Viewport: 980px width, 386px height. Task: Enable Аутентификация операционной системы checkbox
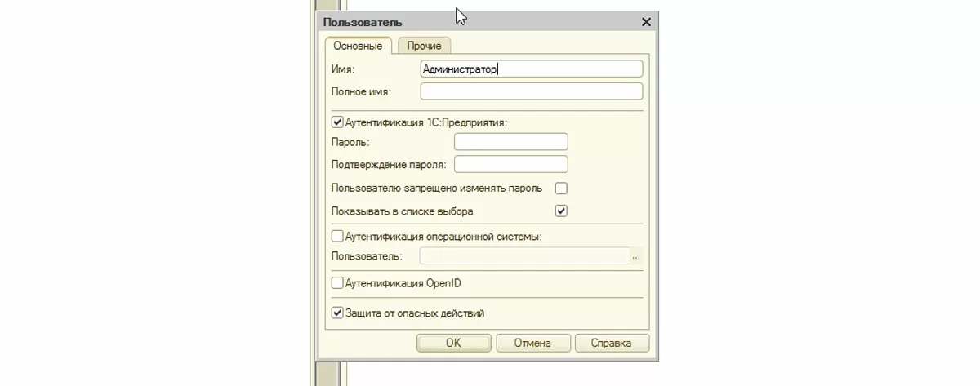point(337,237)
